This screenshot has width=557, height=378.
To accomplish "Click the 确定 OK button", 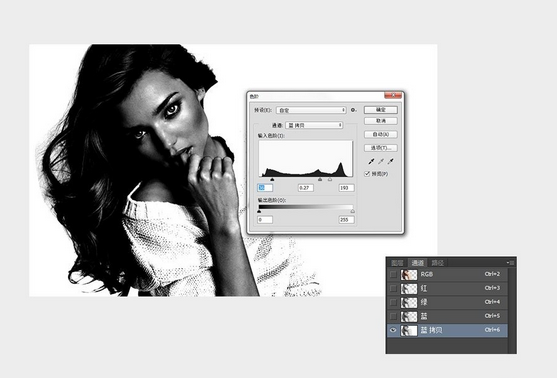I will click(381, 110).
